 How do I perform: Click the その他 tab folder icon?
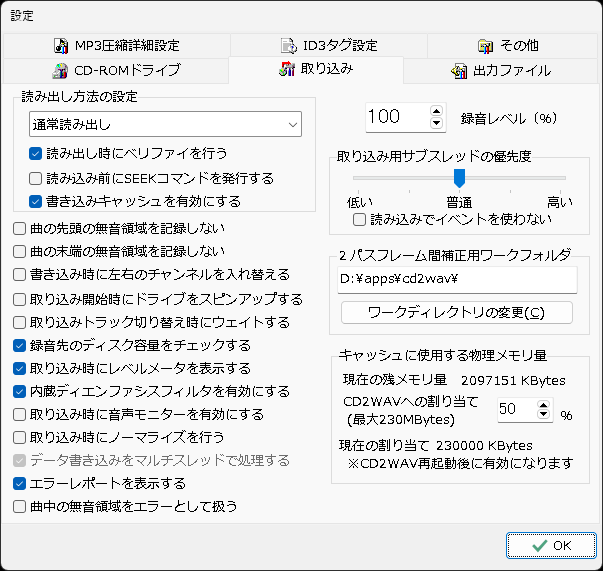click(485, 46)
